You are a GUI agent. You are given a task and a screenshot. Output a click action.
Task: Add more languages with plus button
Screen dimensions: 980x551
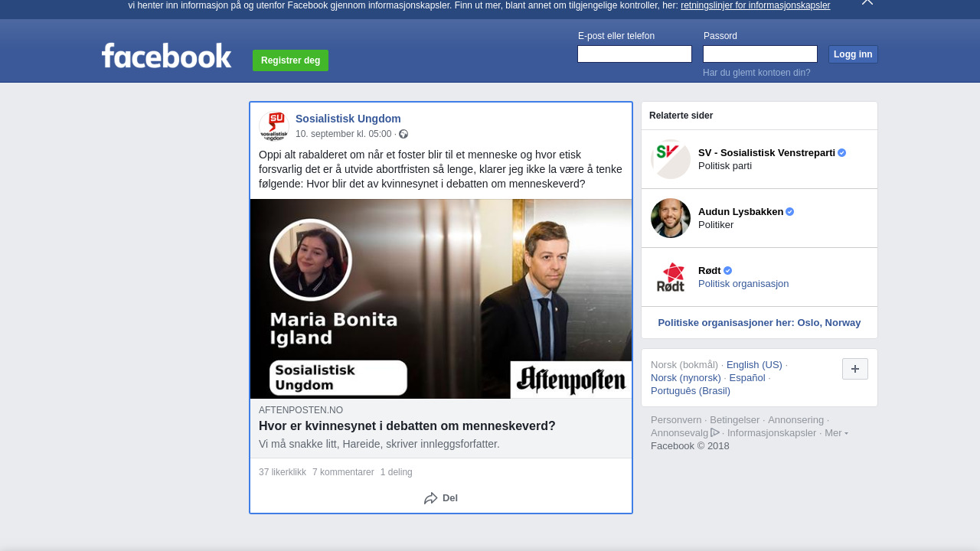point(855,369)
